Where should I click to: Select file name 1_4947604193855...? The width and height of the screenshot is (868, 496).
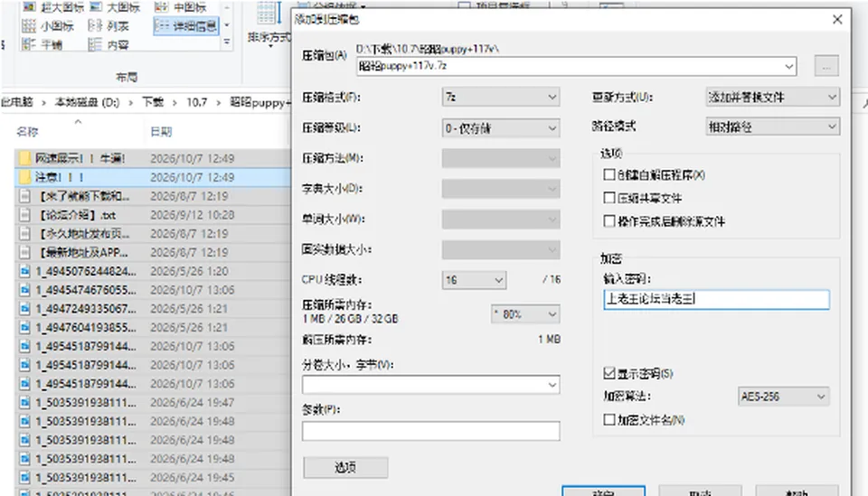(86, 327)
